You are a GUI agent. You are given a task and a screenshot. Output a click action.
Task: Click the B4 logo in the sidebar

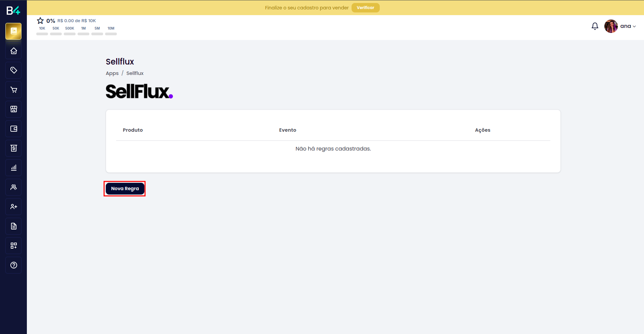[x=13, y=10]
